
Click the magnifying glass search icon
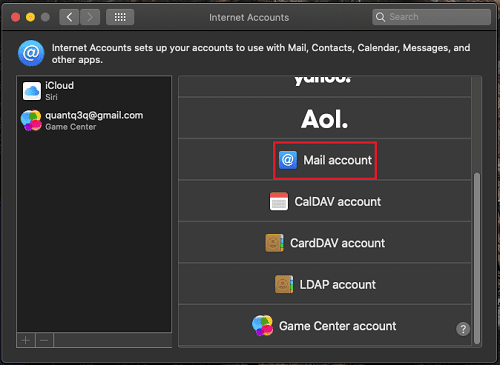click(x=380, y=17)
